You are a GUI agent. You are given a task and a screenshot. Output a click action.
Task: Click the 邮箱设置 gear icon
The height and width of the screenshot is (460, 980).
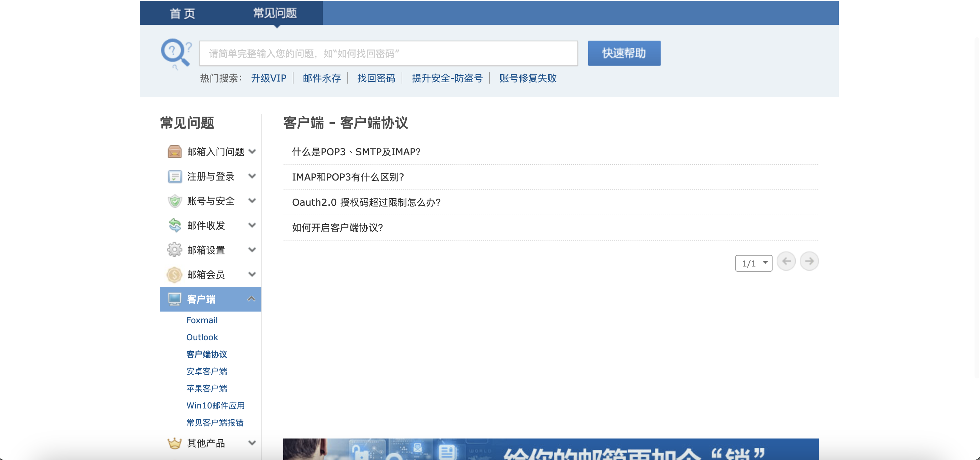click(175, 250)
